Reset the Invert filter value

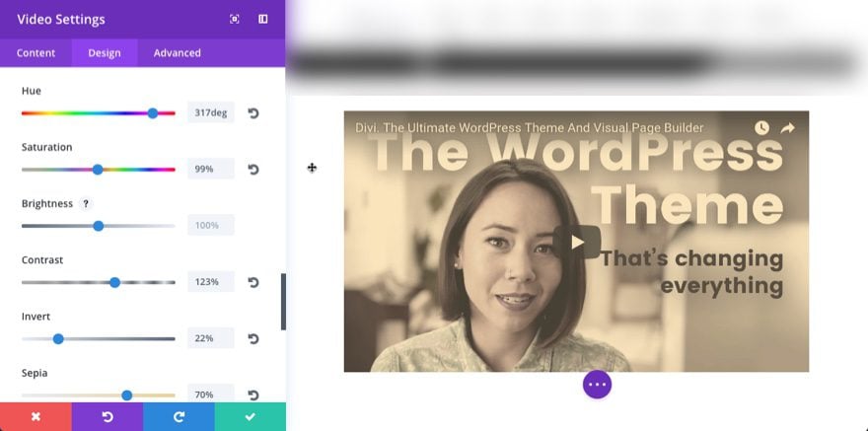tap(253, 338)
